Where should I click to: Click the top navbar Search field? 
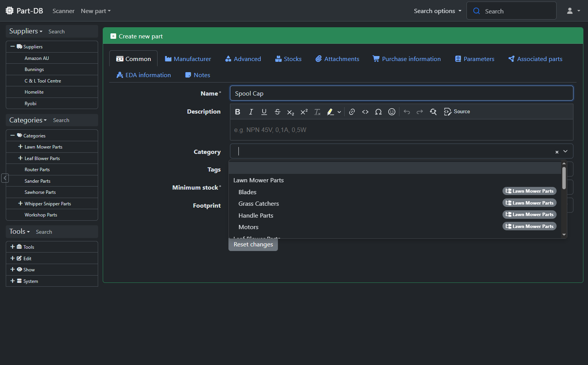[511, 11]
